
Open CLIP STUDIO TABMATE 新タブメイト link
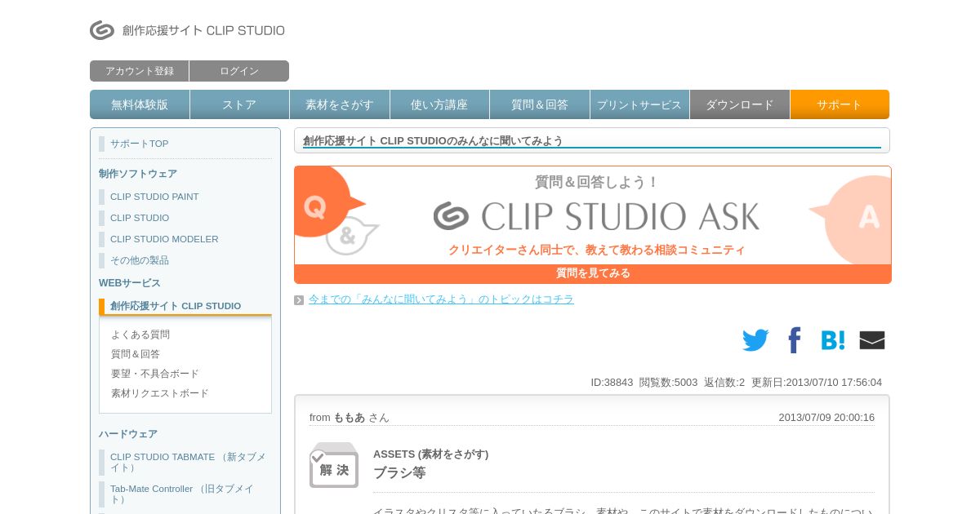click(x=188, y=462)
